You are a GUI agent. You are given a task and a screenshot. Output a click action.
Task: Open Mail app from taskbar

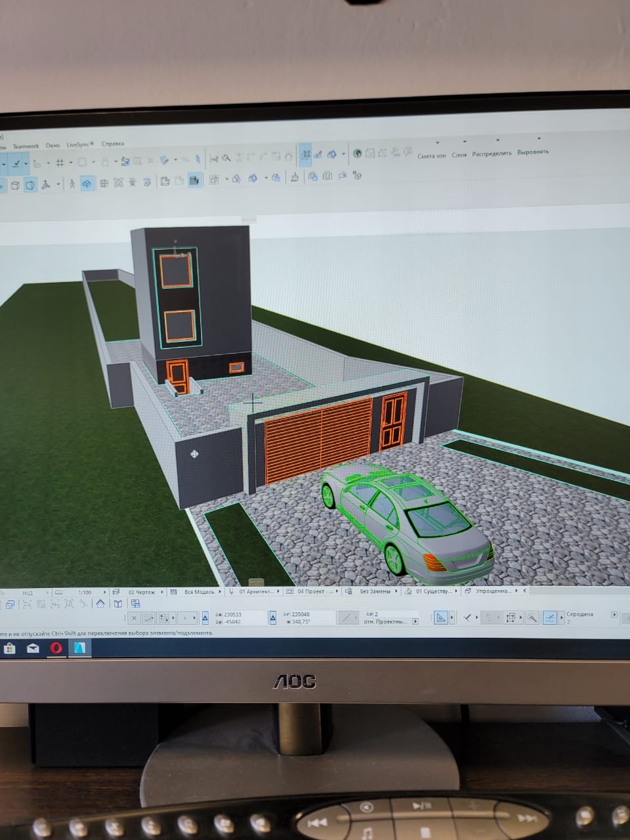pyautogui.click(x=33, y=648)
